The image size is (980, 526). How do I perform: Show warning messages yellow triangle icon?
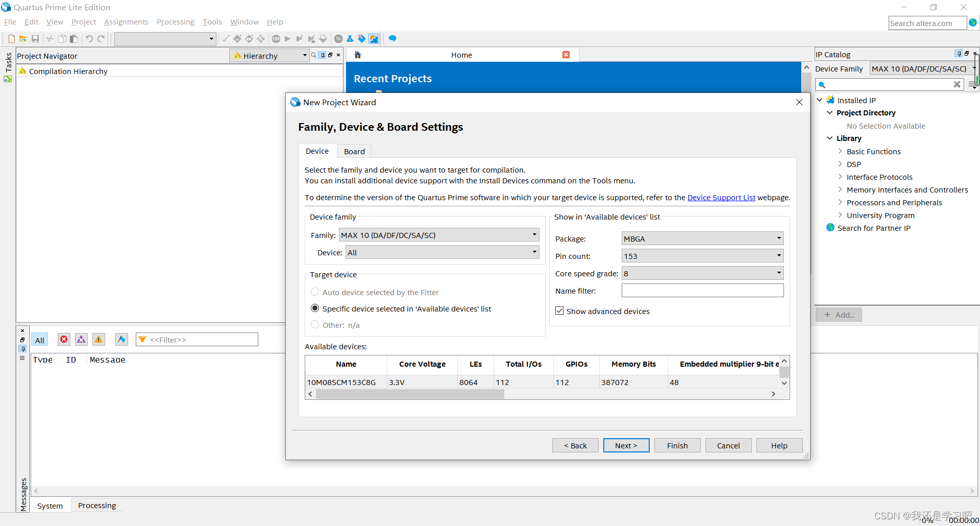click(x=99, y=339)
